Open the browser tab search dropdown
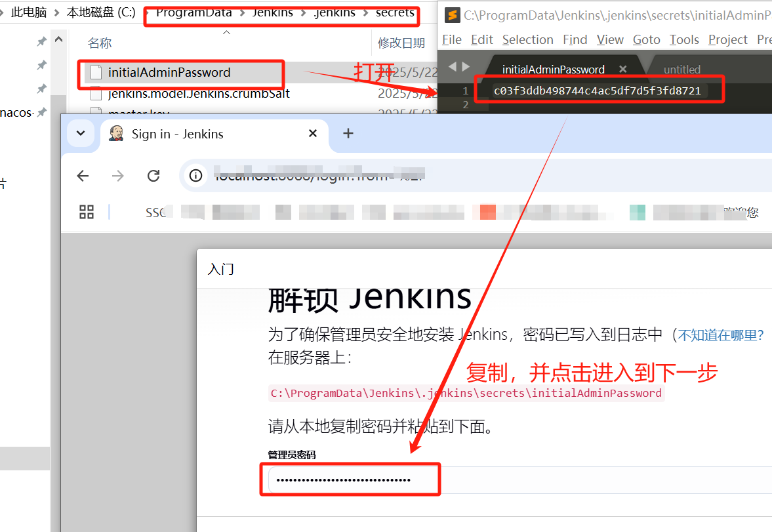The height and width of the screenshot is (532, 772). tap(81, 134)
